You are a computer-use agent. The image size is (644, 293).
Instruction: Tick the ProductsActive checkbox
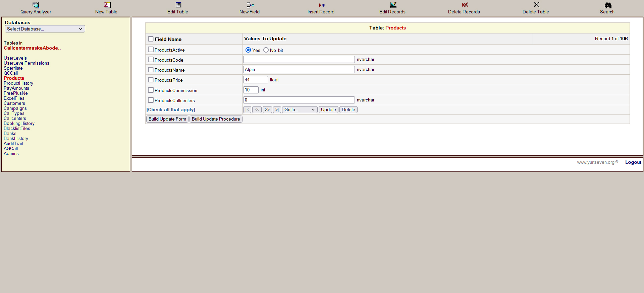tap(151, 50)
